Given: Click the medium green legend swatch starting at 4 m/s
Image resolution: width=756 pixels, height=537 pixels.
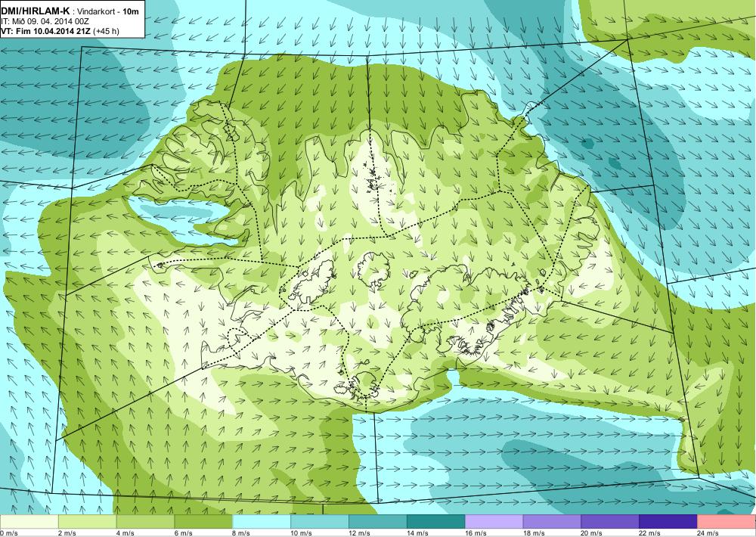Looking at the screenshot, I should pyautogui.click(x=145, y=522).
